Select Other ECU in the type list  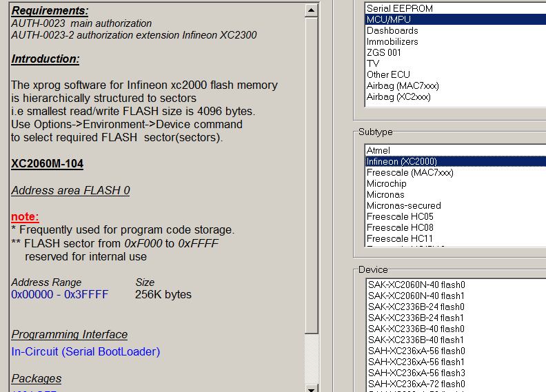[456, 75]
